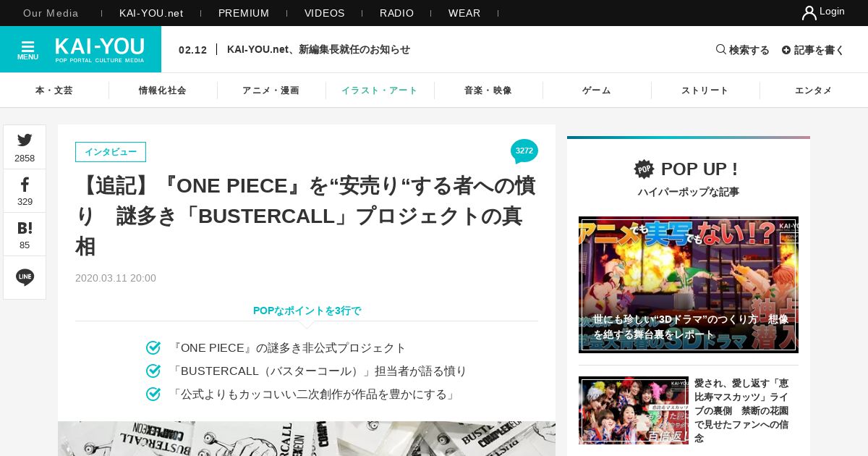This screenshot has width=868, height=456.
Task: Click the point about BUSTERCALL担当者が語る憤り
Action: [x=319, y=371]
